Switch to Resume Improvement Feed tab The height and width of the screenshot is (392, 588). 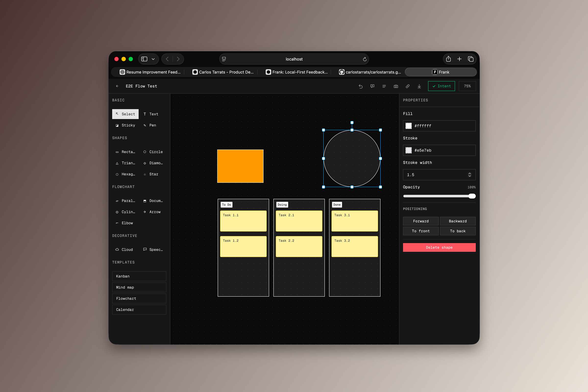point(150,72)
